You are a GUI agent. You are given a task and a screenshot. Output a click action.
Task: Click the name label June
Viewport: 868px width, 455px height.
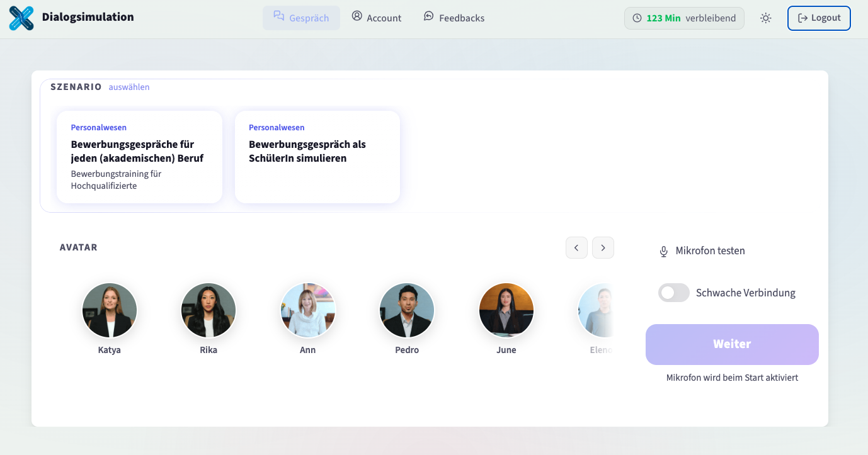(506, 350)
